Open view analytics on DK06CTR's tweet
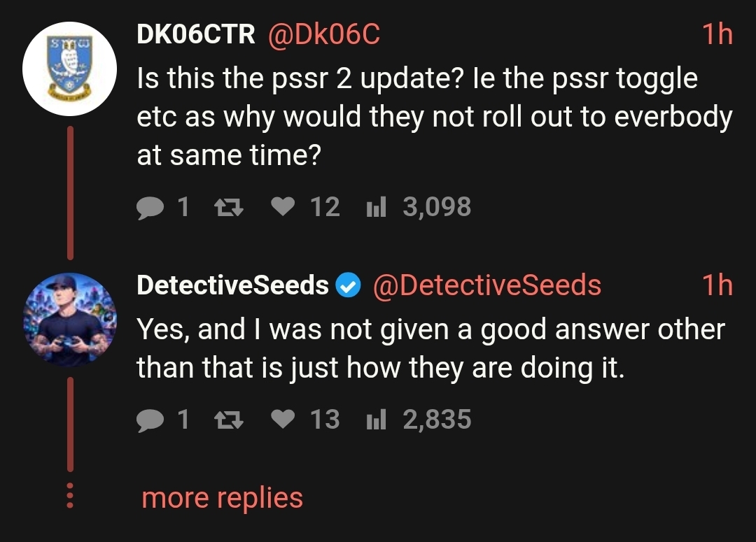 (377, 206)
